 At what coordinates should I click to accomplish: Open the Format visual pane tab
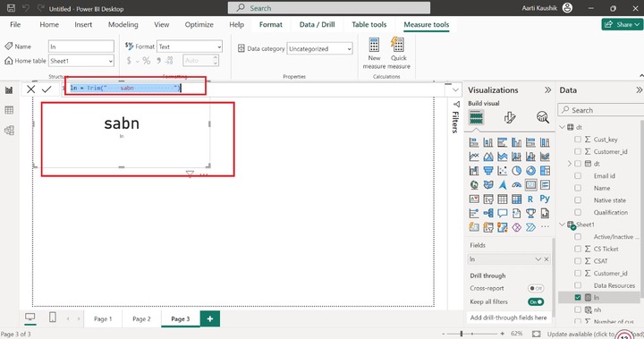coord(510,117)
